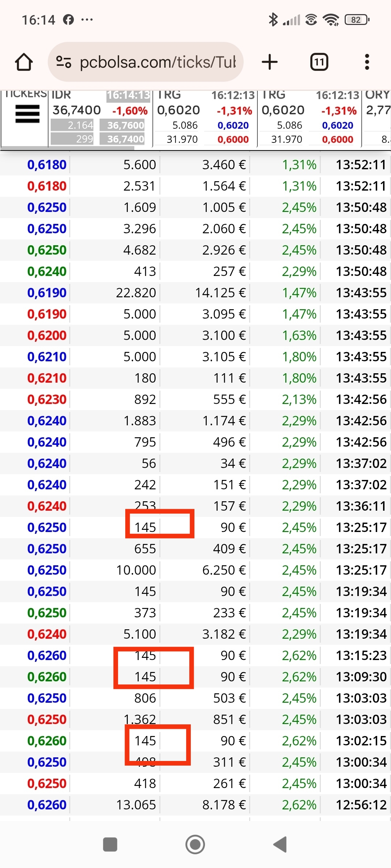Tap amount 14.125 € cell

220,293
